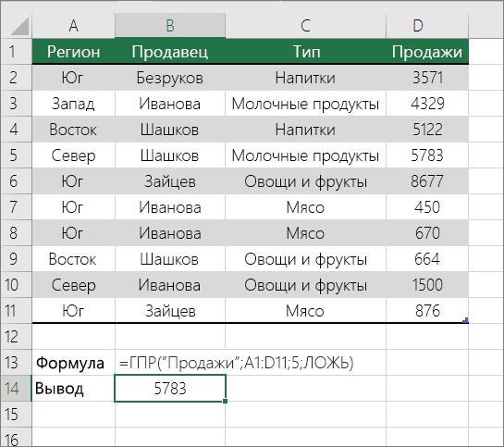Select the Вывод label cell
The height and width of the screenshot is (447, 504).
point(73,388)
